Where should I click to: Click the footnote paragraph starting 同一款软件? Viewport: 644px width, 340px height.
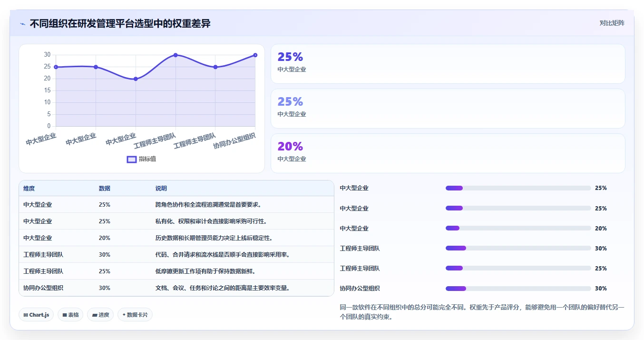pos(482,312)
